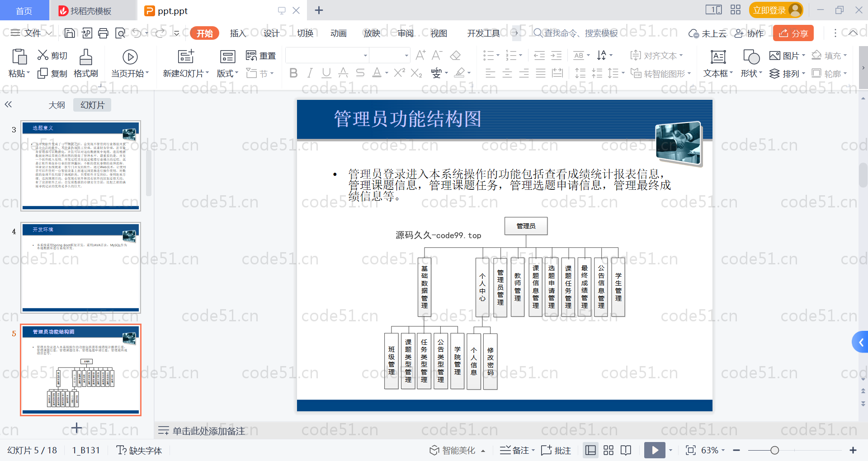868x461 pixels.
Task: Click the zoom in plus button
Action: coord(853,450)
